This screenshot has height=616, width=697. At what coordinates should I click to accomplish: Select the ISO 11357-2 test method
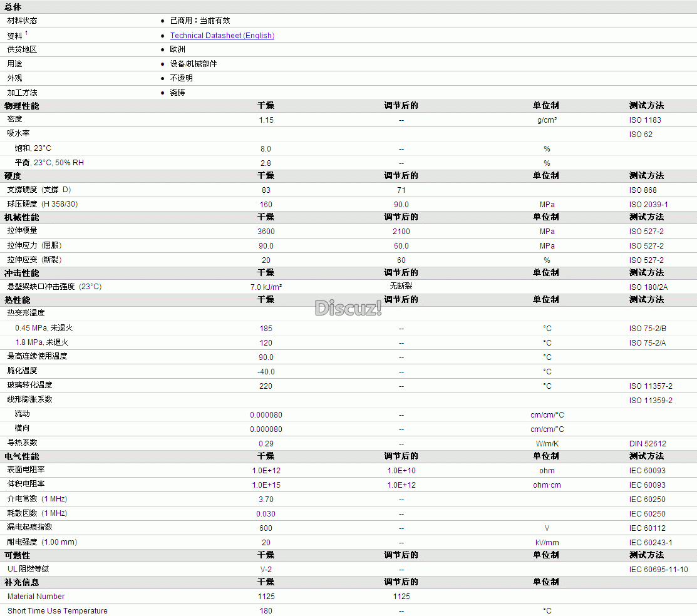point(651,386)
